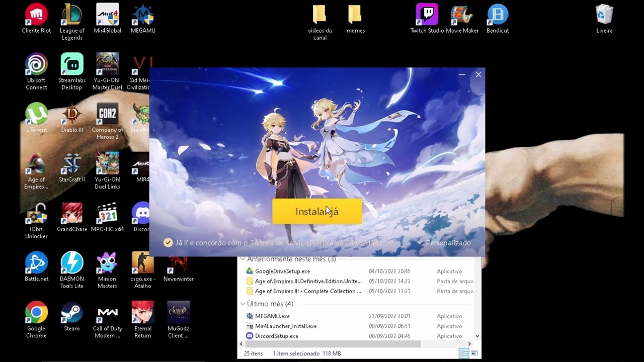
Task: Select the MPC-HC x64 player icon
Action: (107, 218)
